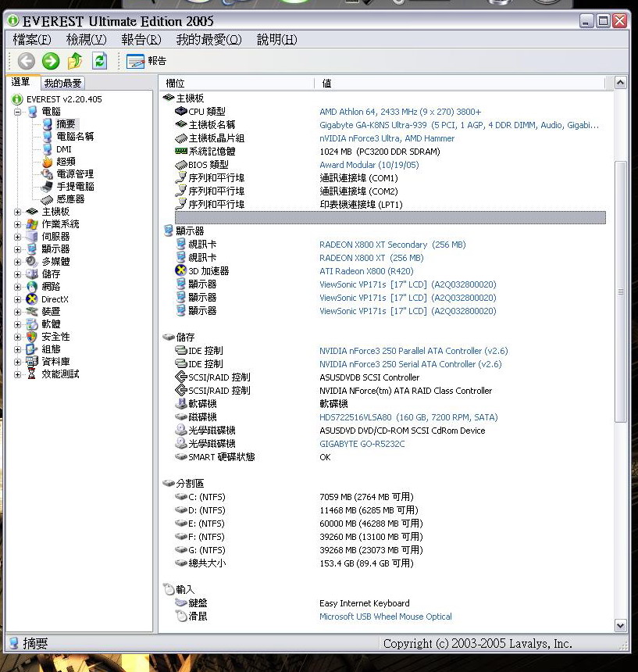Click the 多媒體 speaker icon in tree
This screenshot has height=672, width=638.
32,262
